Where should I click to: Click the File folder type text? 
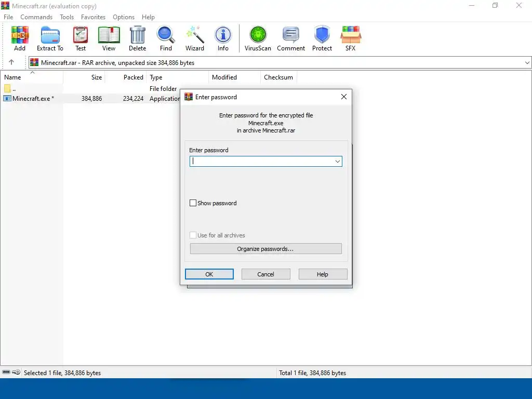pos(163,88)
